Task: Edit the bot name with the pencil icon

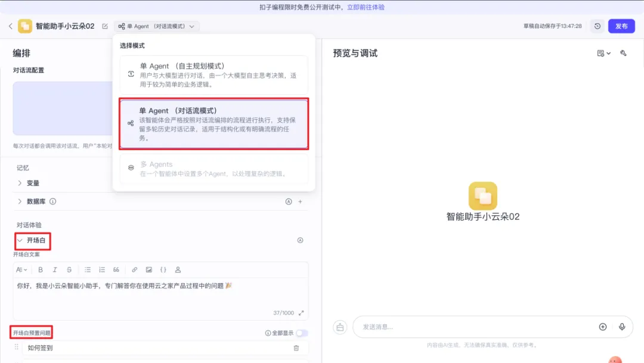Action: tap(105, 26)
